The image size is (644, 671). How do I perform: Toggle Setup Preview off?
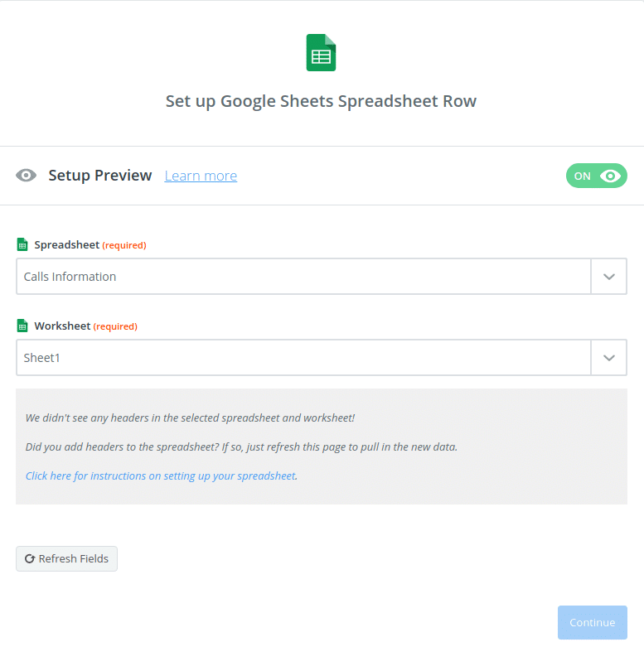click(x=596, y=176)
